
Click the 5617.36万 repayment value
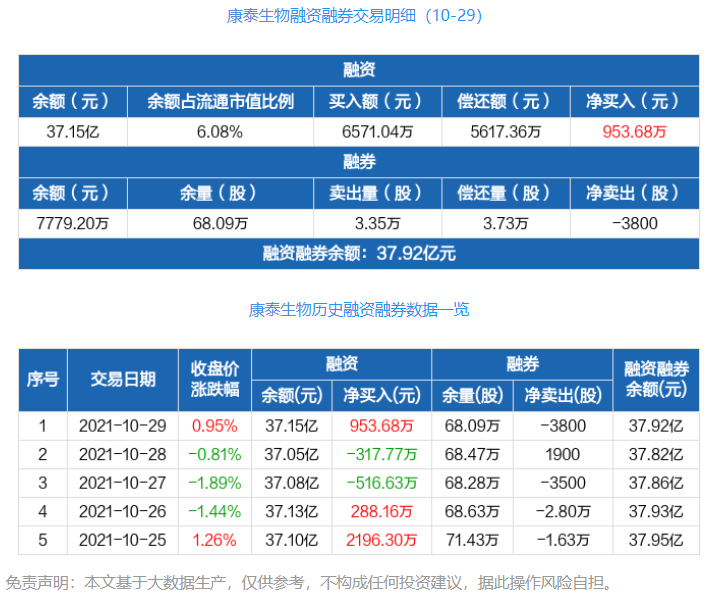[x=506, y=132]
